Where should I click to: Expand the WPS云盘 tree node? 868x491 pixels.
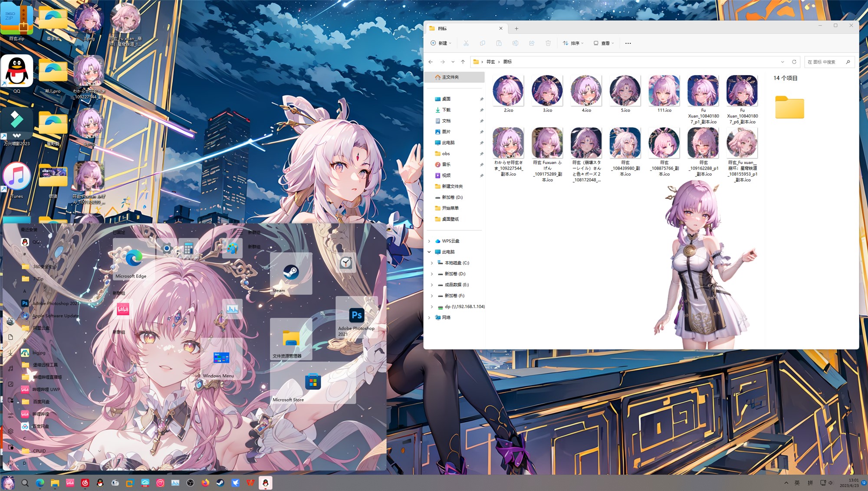pos(429,241)
